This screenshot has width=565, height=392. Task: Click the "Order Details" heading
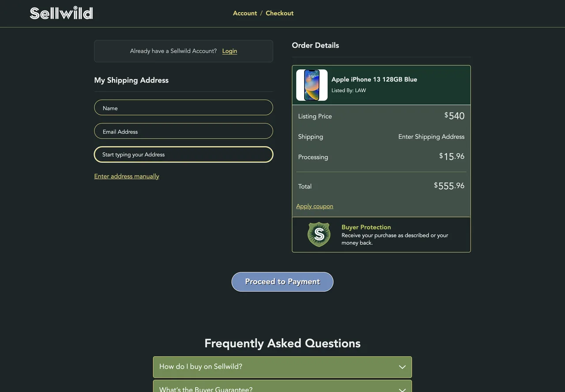[316, 45]
